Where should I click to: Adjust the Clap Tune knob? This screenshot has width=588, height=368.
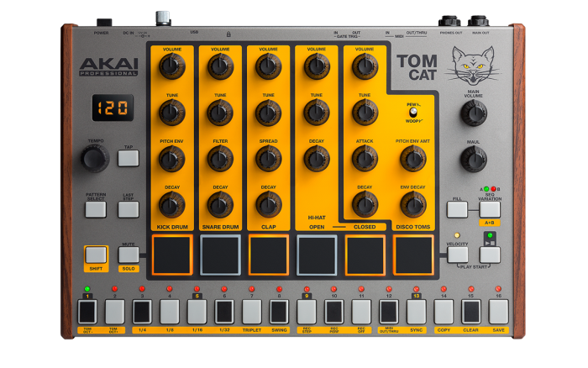(x=269, y=113)
